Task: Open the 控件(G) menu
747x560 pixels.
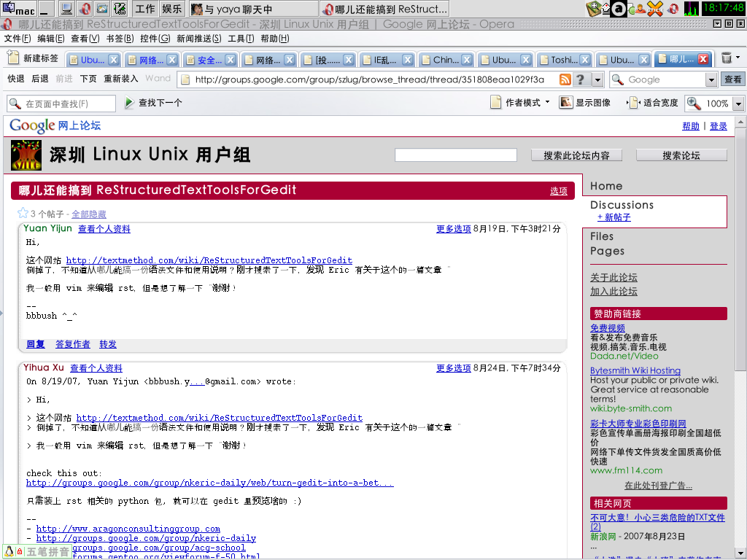Action: click(155, 39)
